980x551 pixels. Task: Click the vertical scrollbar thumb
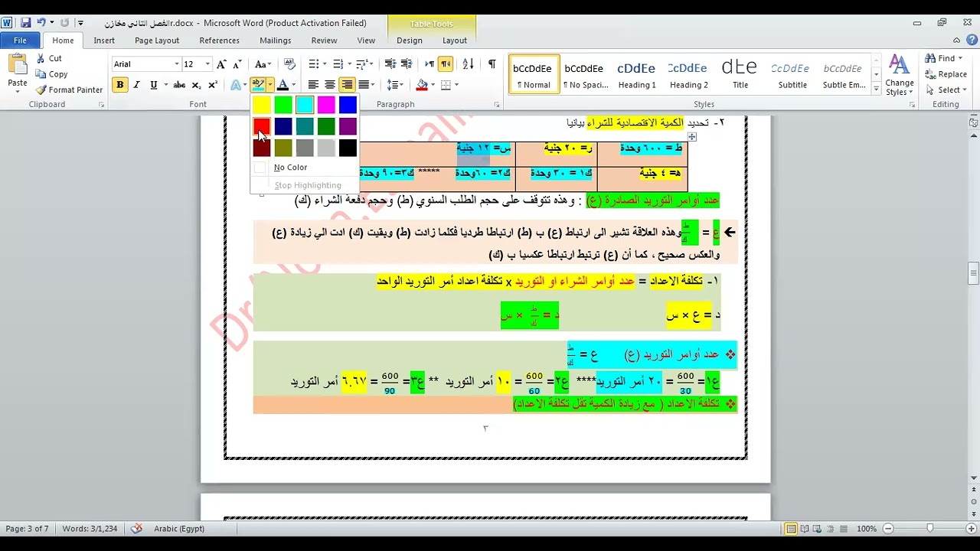tap(973, 274)
